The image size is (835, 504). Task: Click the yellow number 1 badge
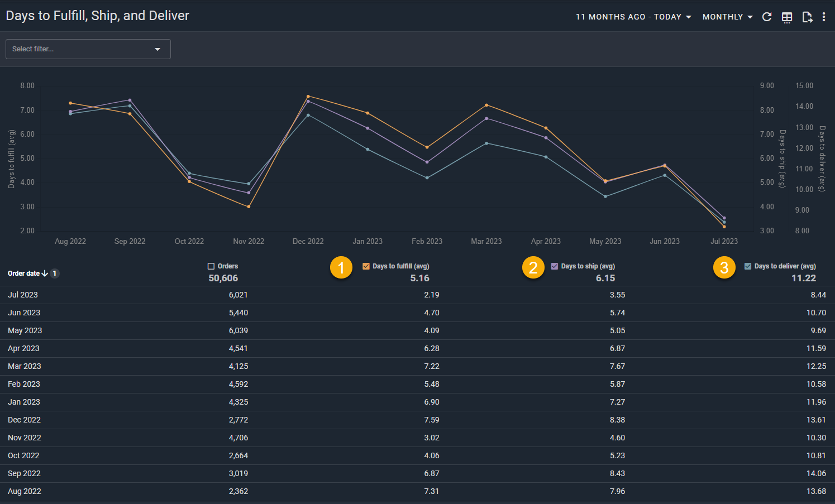pyautogui.click(x=341, y=268)
